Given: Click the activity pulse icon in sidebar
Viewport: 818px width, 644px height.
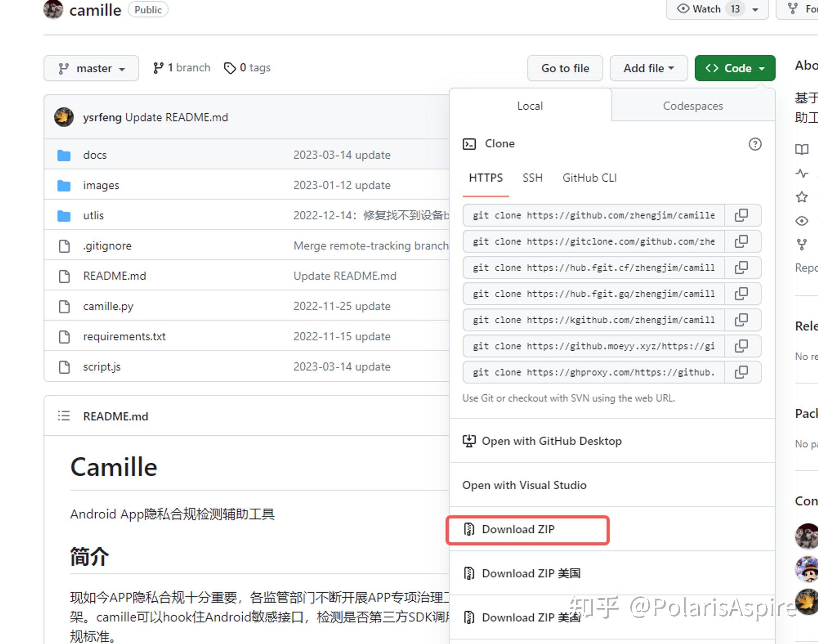Looking at the screenshot, I should 802,173.
